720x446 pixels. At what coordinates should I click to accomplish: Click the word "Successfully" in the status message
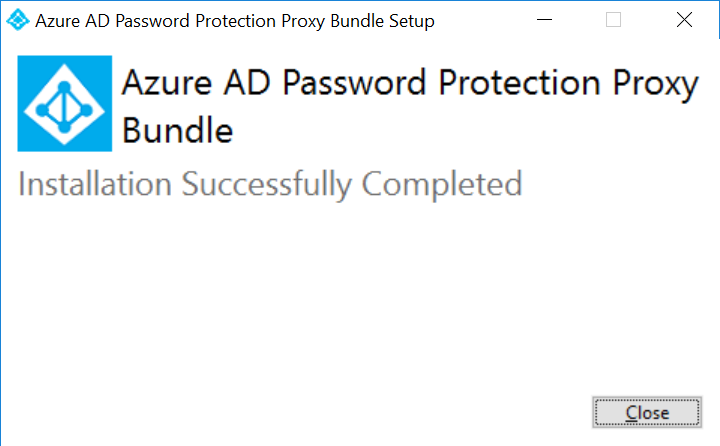(x=267, y=185)
